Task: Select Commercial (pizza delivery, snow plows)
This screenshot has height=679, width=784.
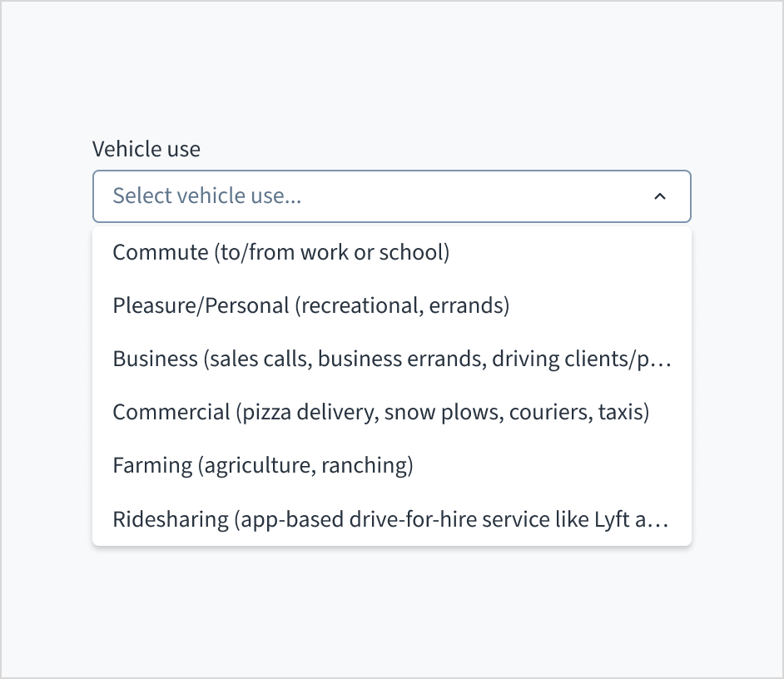Action: [381, 412]
